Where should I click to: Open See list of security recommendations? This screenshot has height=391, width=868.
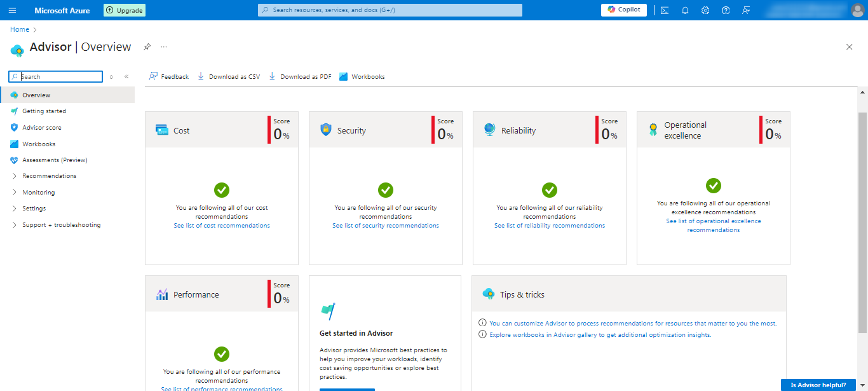pos(386,226)
